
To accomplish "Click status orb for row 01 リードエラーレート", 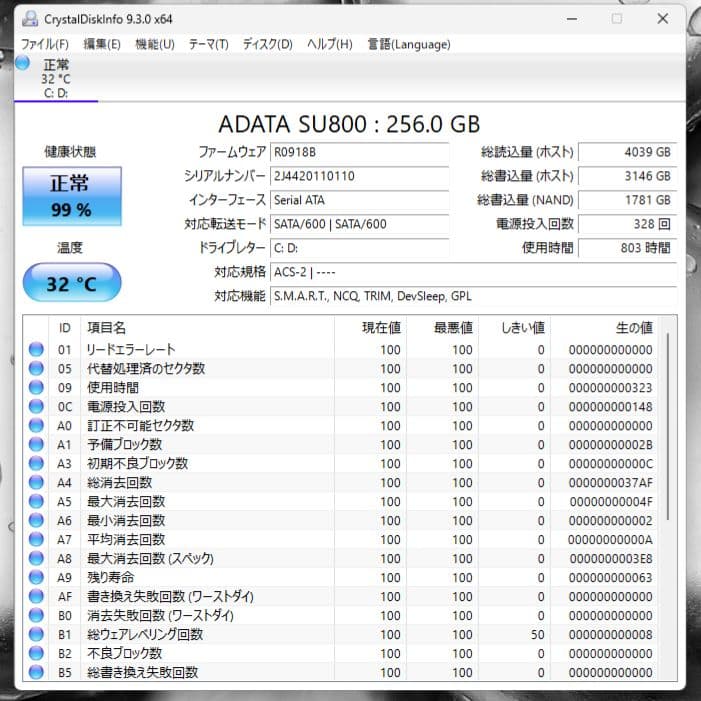I will coord(36,349).
